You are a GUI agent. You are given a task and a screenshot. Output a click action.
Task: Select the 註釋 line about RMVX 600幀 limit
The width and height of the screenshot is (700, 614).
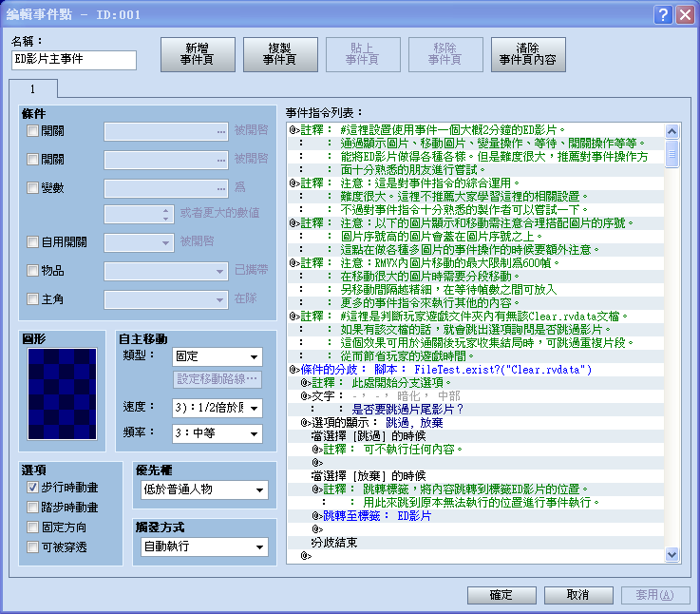(x=476, y=262)
